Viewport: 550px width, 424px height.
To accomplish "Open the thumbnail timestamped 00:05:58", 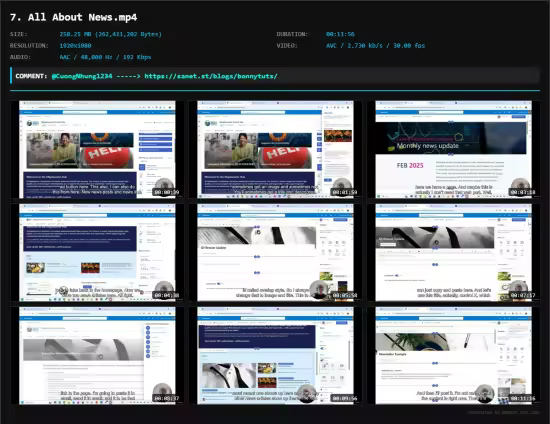I will pyautogui.click(x=275, y=253).
